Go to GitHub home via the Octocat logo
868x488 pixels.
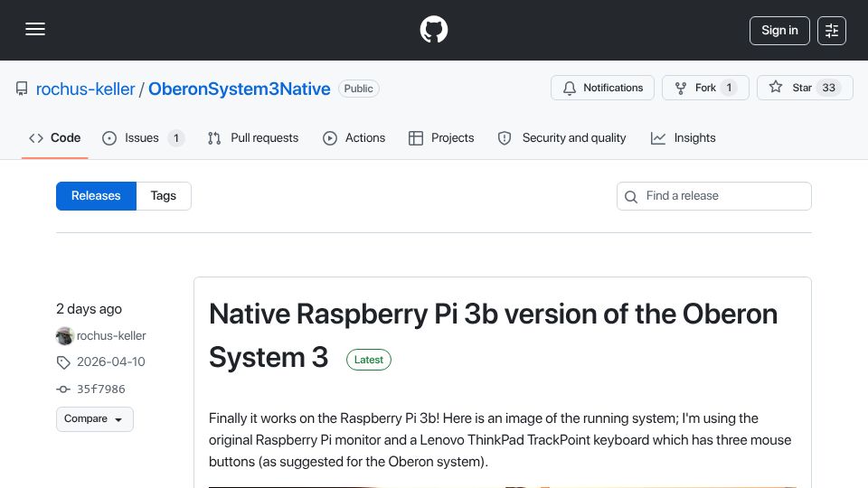point(433,29)
